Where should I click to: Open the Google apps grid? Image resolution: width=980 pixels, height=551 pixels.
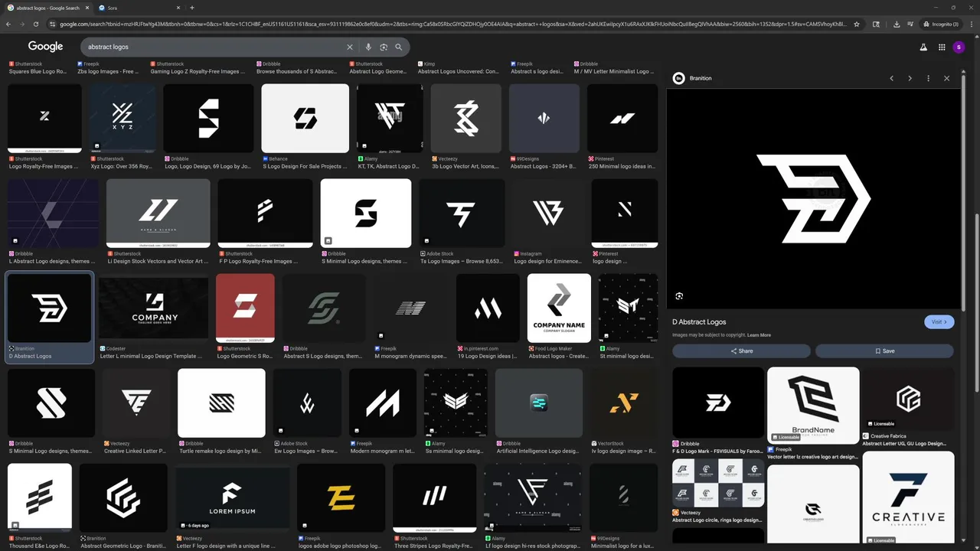[942, 47]
